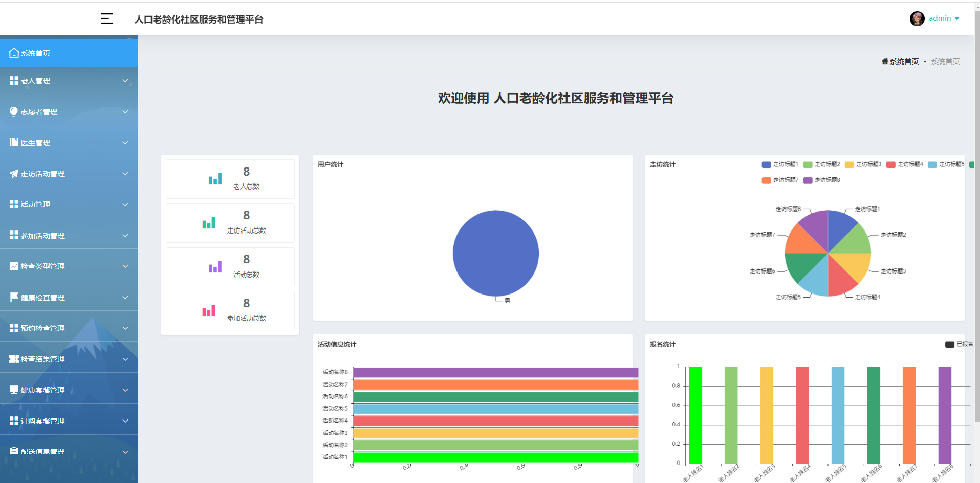The width and height of the screenshot is (980, 483).
Task: Click the grey 系统首页 breadcrumb end item
Action: (945, 61)
